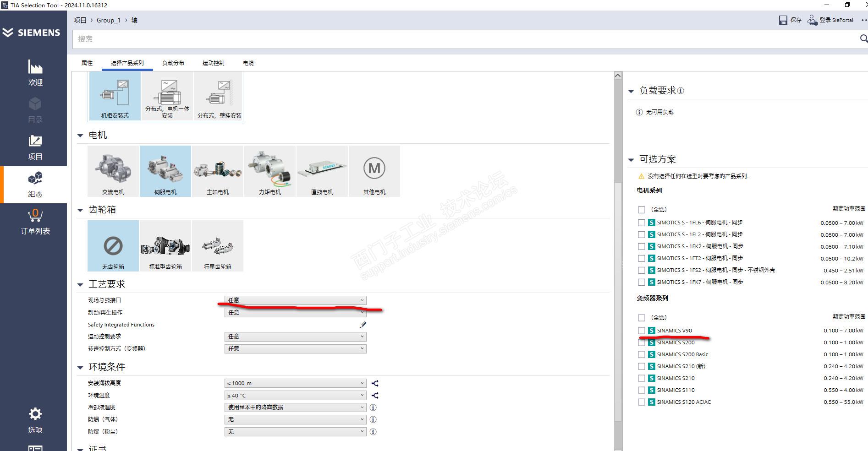The width and height of the screenshot is (868, 451).
Task: Choose 交流电机 AC motor type
Action: tap(113, 171)
